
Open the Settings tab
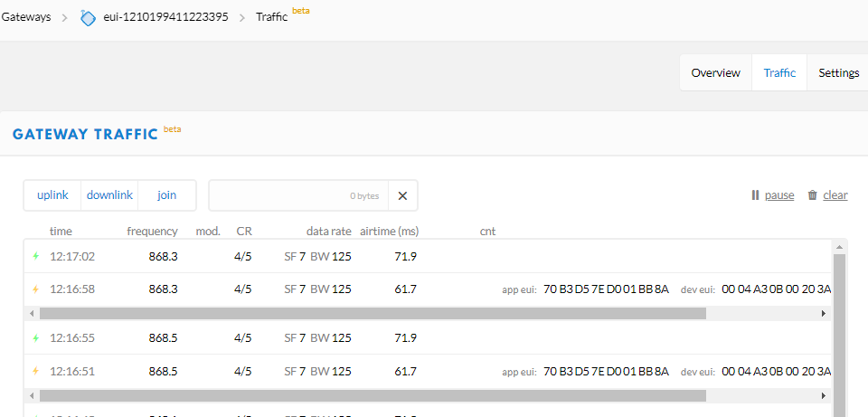[838, 73]
